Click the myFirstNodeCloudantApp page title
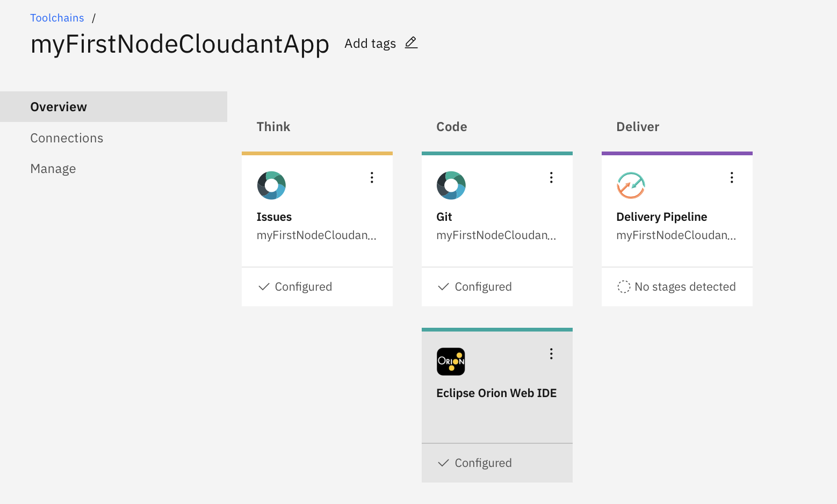The width and height of the screenshot is (837, 504). click(180, 44)
